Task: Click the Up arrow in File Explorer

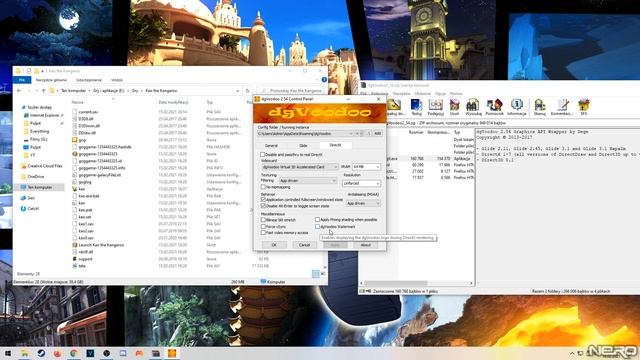Action: click(x=44, y=91)
